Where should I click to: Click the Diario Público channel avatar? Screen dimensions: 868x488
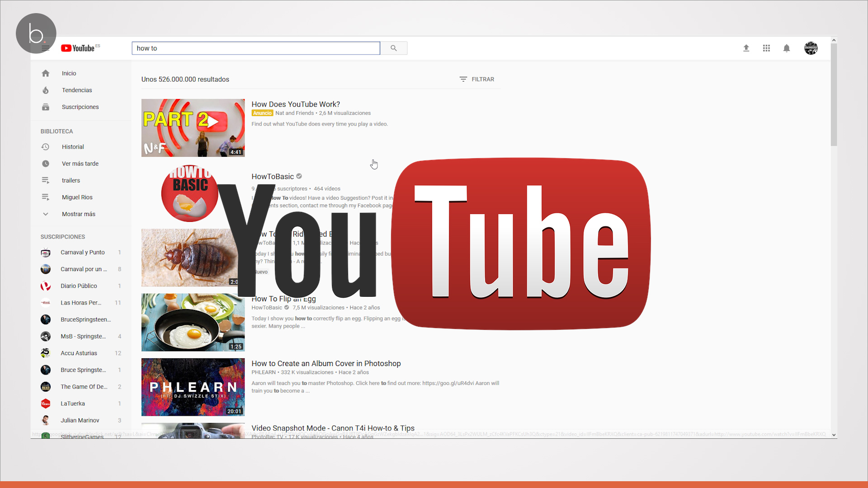46,286
